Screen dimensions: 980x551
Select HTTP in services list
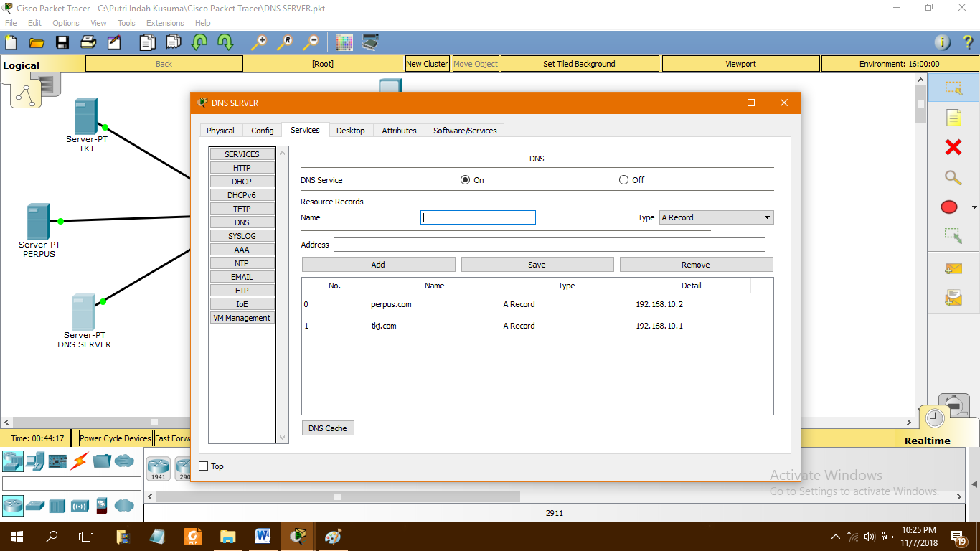[x=242, y=168]
